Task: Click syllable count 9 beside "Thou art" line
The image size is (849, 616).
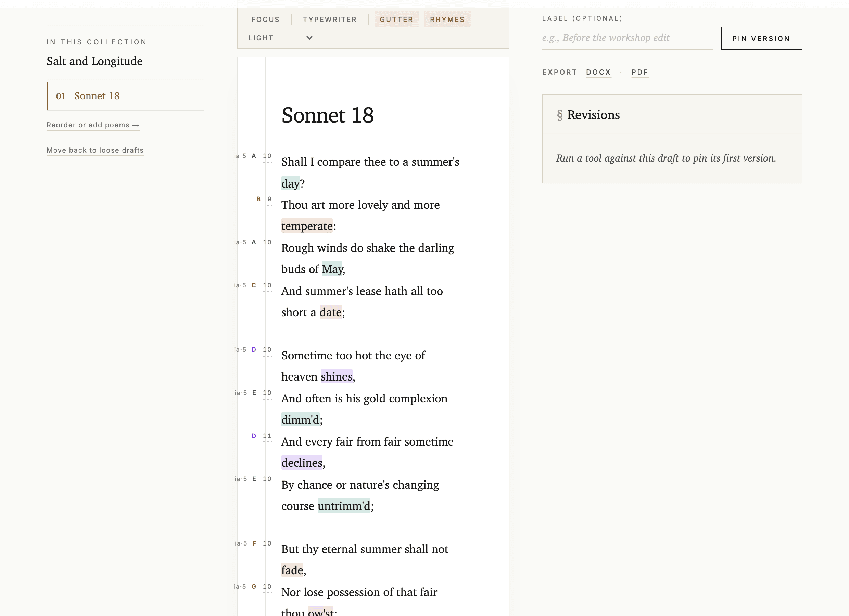Action: tap(269, 199)
